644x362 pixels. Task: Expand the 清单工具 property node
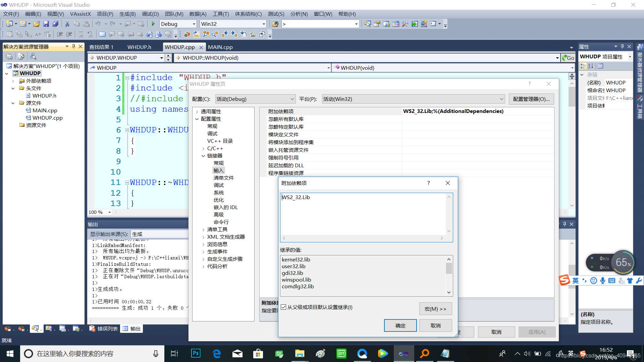[203, 230]
